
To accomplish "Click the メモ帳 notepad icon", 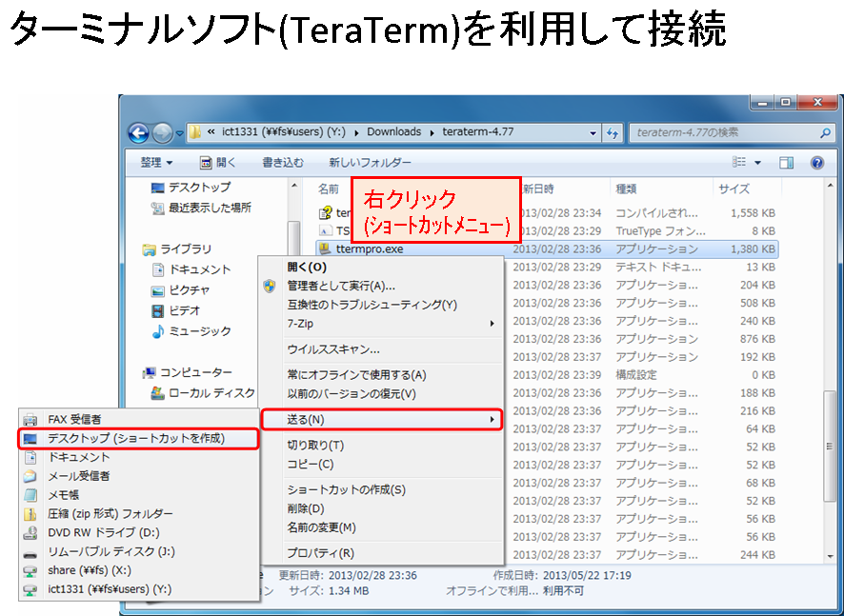I will click(30, 495).
